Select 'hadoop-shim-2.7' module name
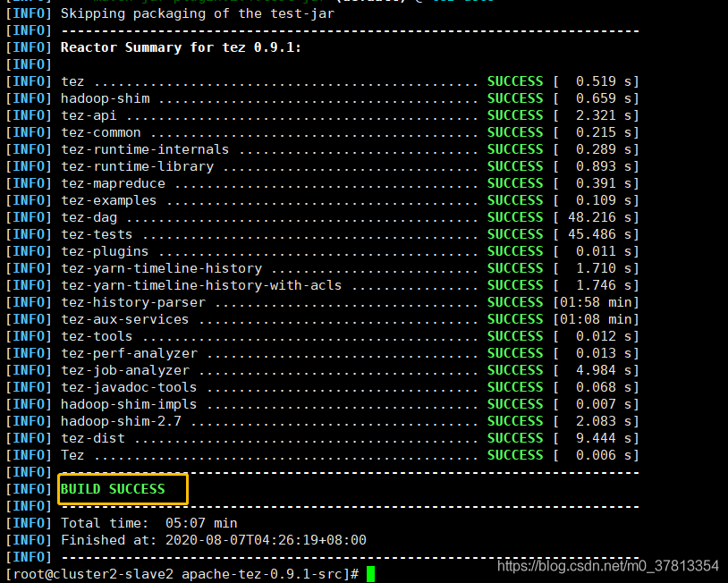 121,421
